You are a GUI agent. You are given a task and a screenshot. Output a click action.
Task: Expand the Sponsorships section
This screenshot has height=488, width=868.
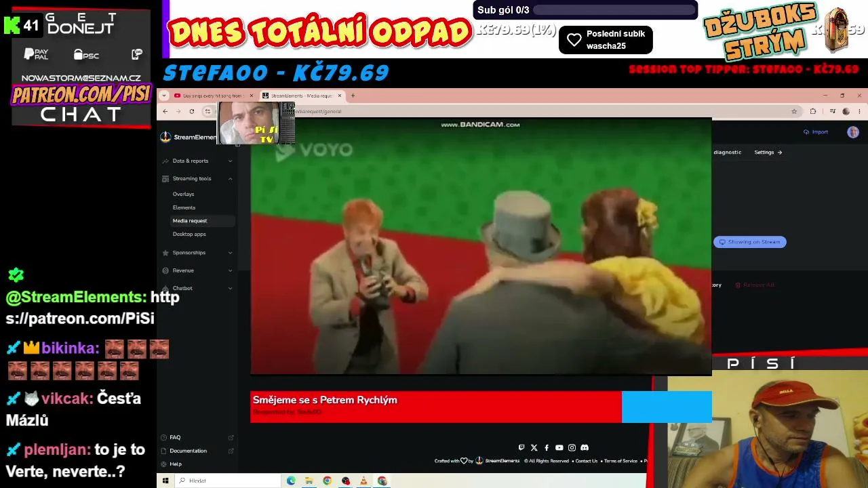tap(230, 253)
